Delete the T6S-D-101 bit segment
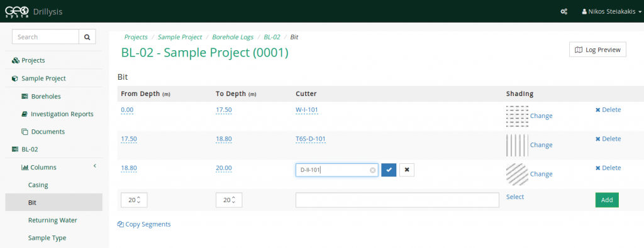Screen dimensions: 644x248 coord(608,139)
